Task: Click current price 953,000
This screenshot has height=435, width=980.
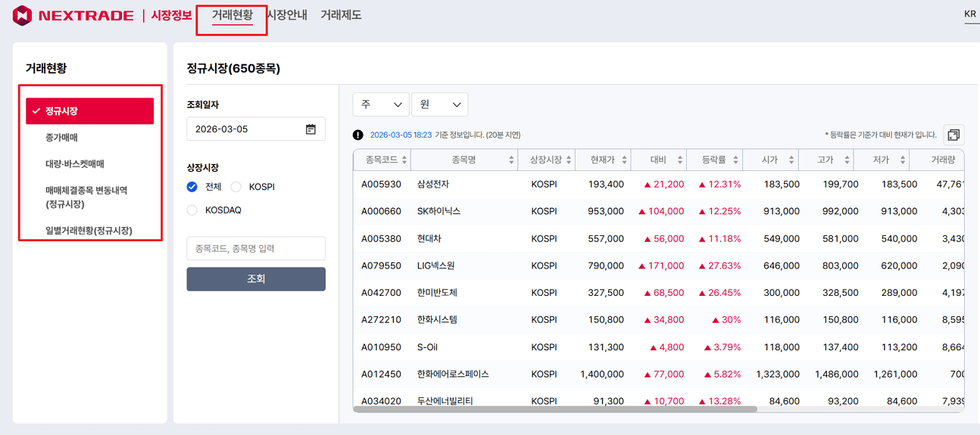Action: (606, 211)
